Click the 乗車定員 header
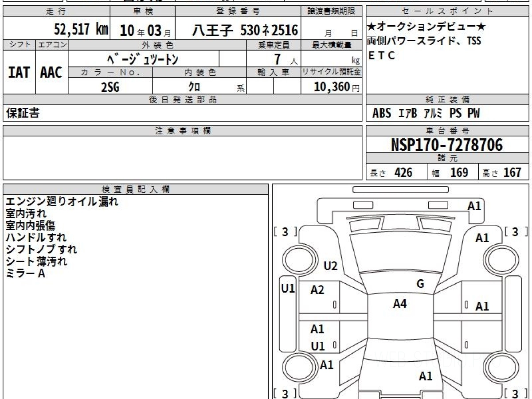The height and width of the screenshot is (399, 532). click(x=274, y=45)
